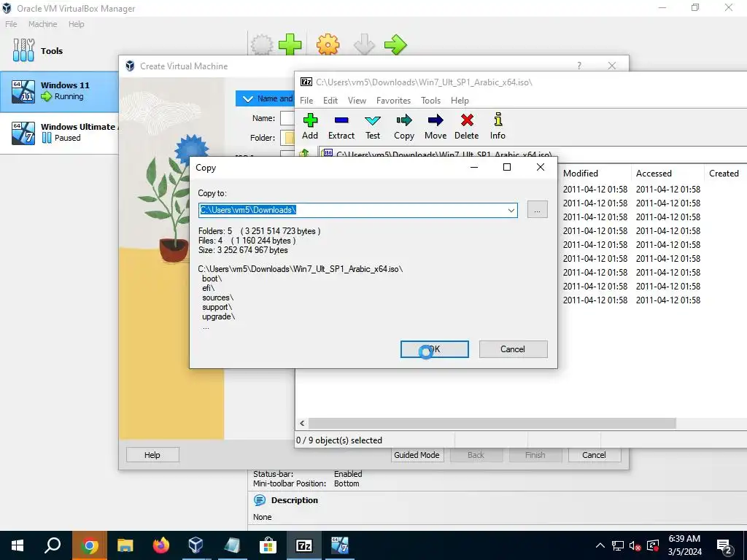Image resolution: width=747 pixels, height=560 pixels.
Task: Open 7-Zip Tools menu
Action: tap(430, 101)
